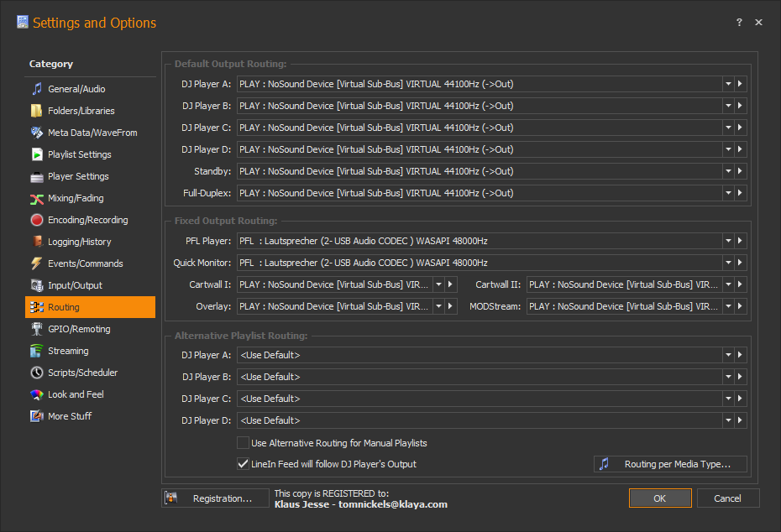The width and height of the screenshot is (781, 532).
Task: Go to Encoding/Recording category
Action: pyautogui.click(x=90, y=220)
